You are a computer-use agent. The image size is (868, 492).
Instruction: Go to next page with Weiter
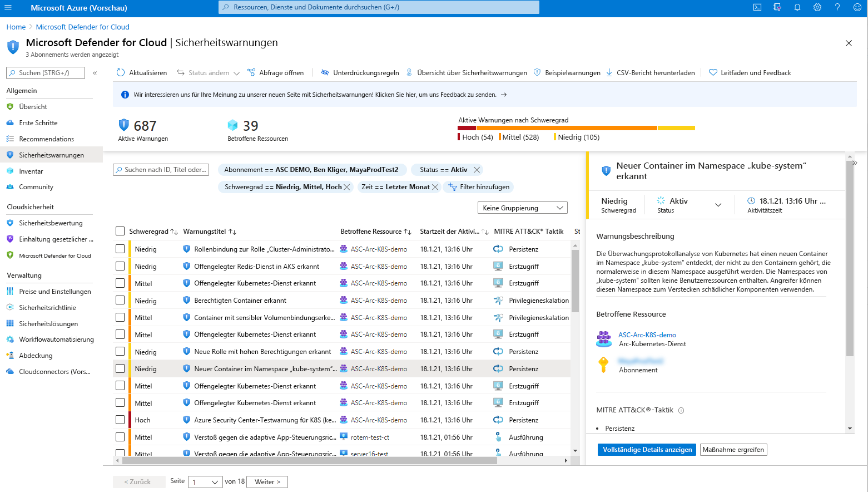(x=267, y=482)
